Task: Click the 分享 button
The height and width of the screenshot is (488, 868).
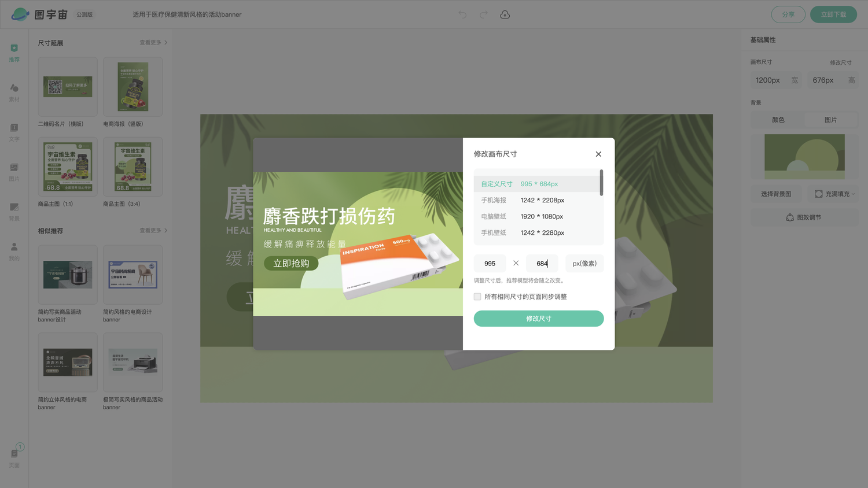Action: (788, 14)
